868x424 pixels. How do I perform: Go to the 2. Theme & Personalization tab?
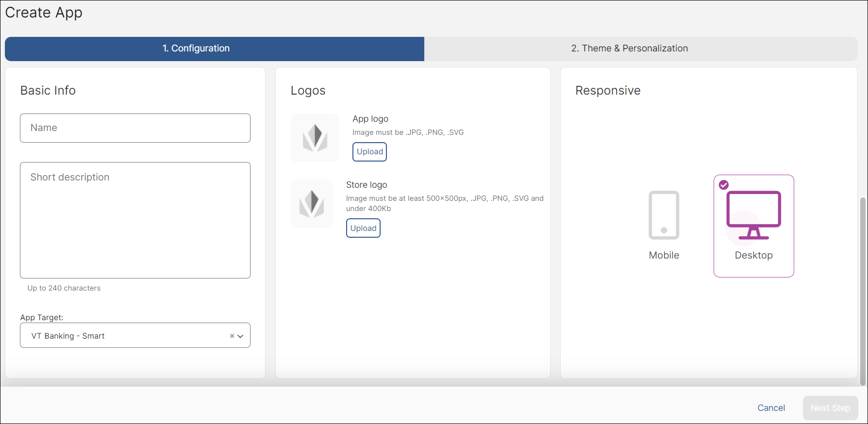pyautogui.click(x=629, y=49)
